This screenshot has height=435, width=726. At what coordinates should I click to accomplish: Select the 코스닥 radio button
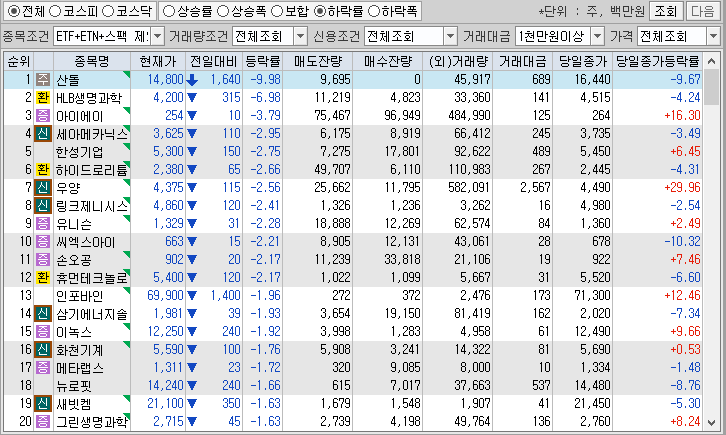[x=107, y=11]
